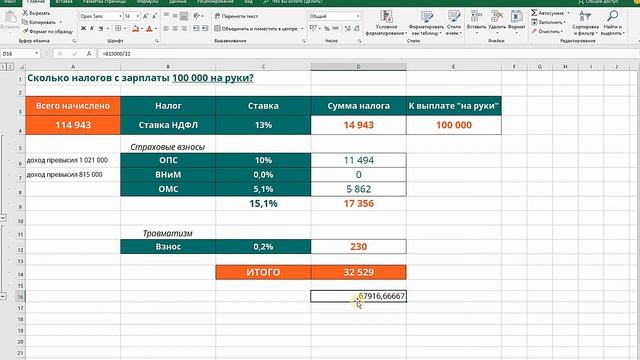Open the font size dropdown
The width and height of the screenshot is (640, 360).
138,16
